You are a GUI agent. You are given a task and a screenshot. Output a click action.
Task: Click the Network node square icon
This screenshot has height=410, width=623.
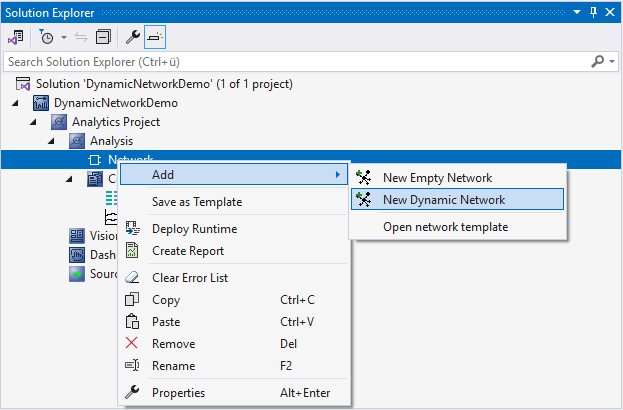coord(95,160)
